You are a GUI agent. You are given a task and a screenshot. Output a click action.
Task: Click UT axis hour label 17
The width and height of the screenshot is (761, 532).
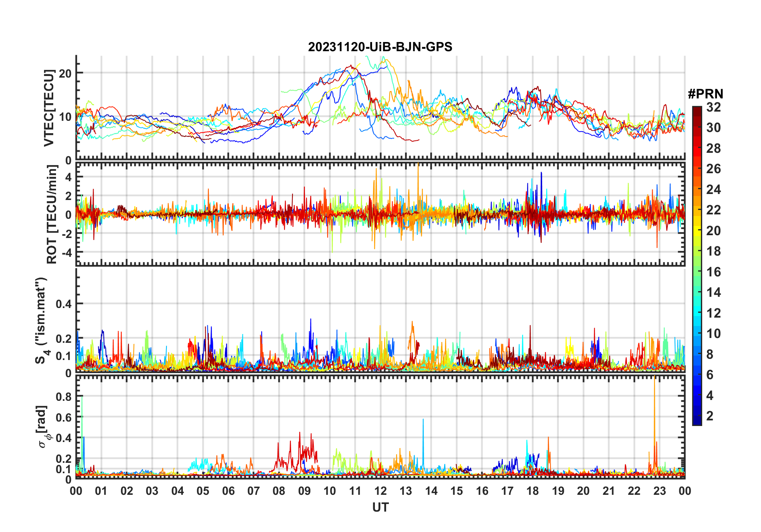point(507,491)
